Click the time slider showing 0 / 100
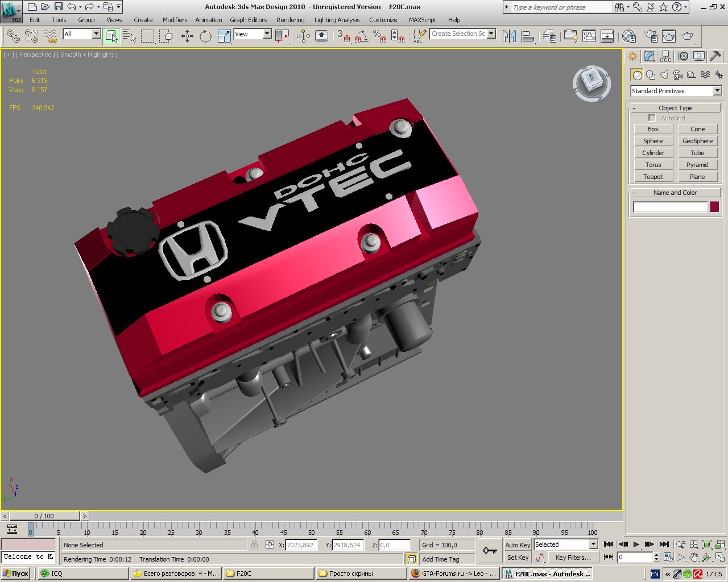The width and height of the screenshot is (728, 582). pyautogui.click(x=44, y=516)
